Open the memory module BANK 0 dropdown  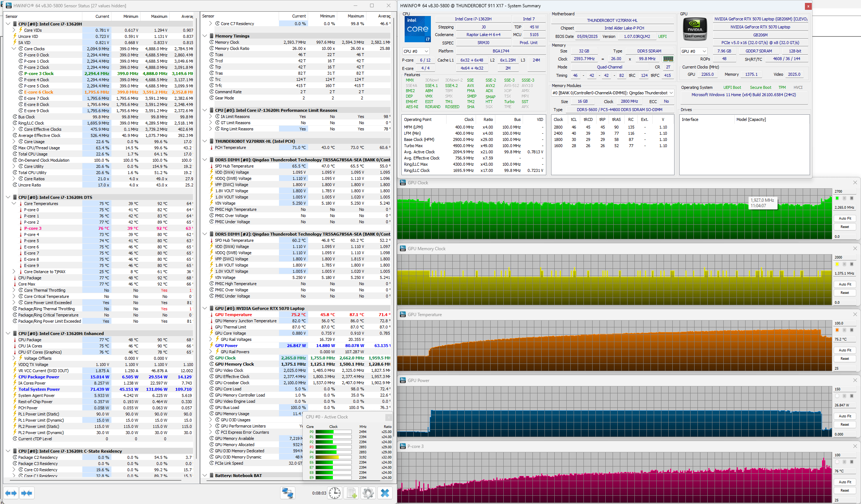click(x=613, y=93)
